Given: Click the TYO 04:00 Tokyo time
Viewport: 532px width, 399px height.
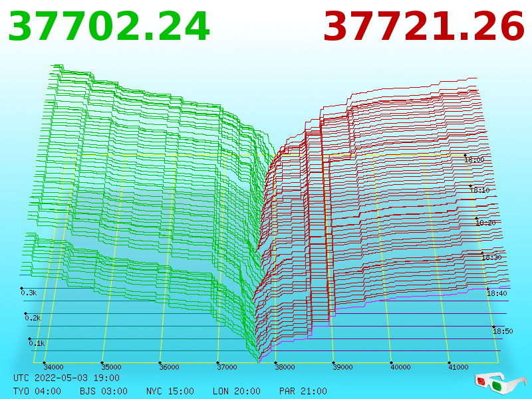Looking at the screenshot, I should coord(37,391).
